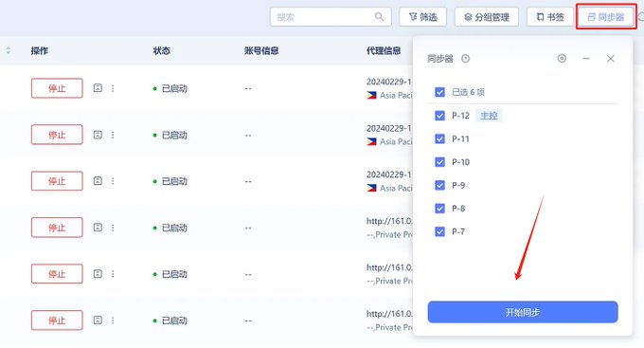Click the magnifier icon in search box
This screenshot has height=348, width=644.
coord(379,16)
